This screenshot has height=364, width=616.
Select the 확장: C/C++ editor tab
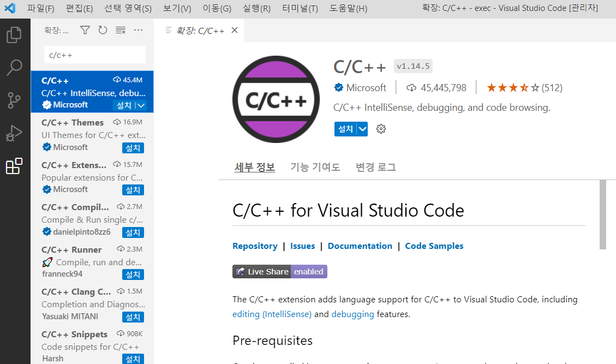coord(199,30)
